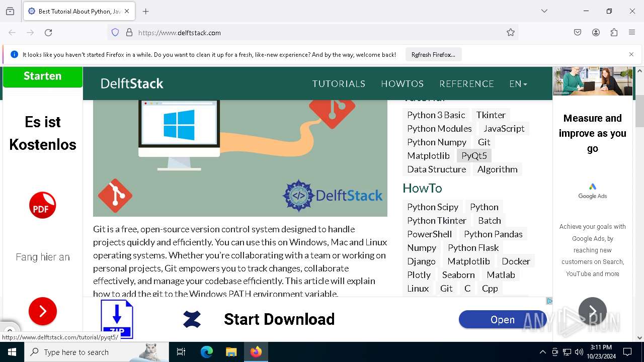Open the Python Pandas howto tag
The height and width of the screenshot is (362, 644).
pos(494,234)
